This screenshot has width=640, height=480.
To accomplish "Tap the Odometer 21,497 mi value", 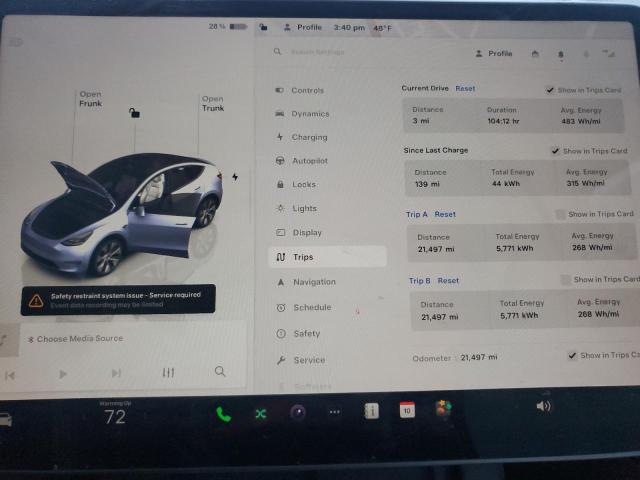I will click(479, 358).
